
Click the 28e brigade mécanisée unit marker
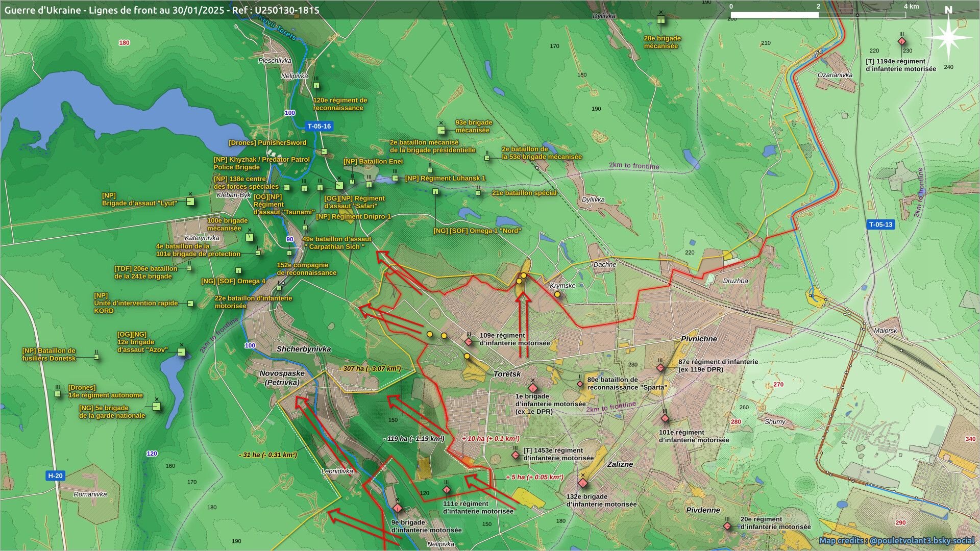coord(661,20)
